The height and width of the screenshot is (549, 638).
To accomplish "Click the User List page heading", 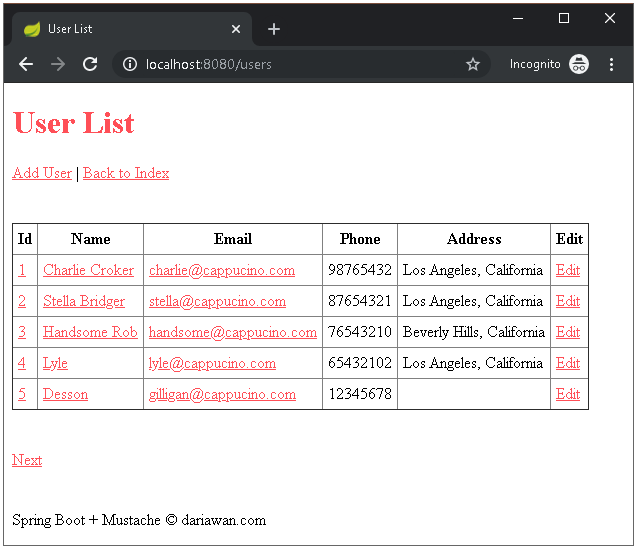I will point(74,122).
